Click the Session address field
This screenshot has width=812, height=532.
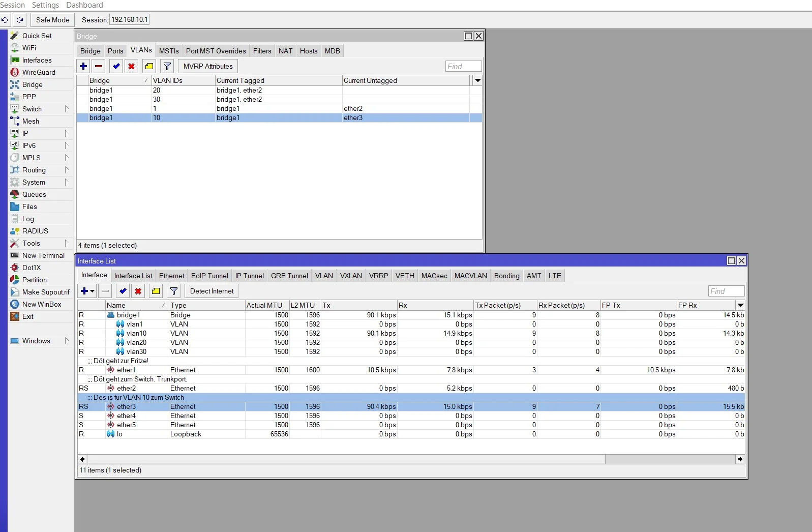[129, 20]
